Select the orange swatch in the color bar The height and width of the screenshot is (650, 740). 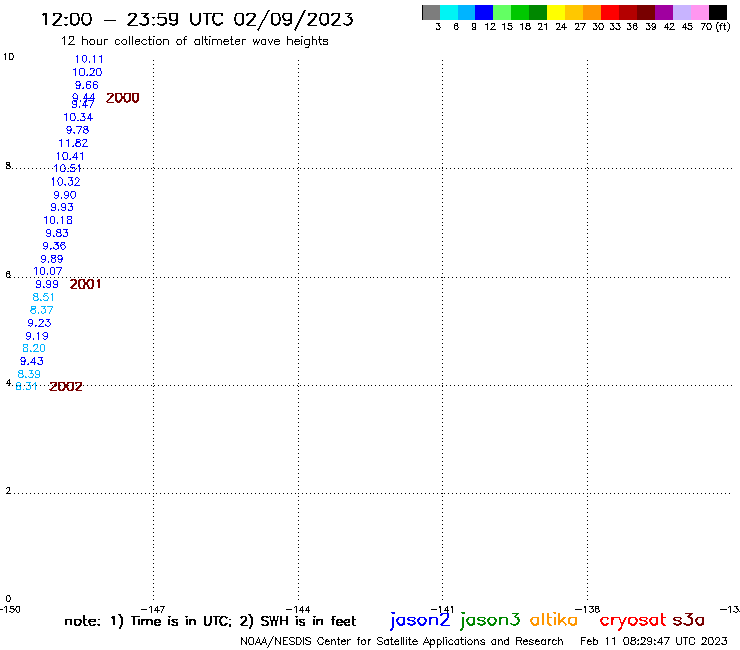[592, 12]
